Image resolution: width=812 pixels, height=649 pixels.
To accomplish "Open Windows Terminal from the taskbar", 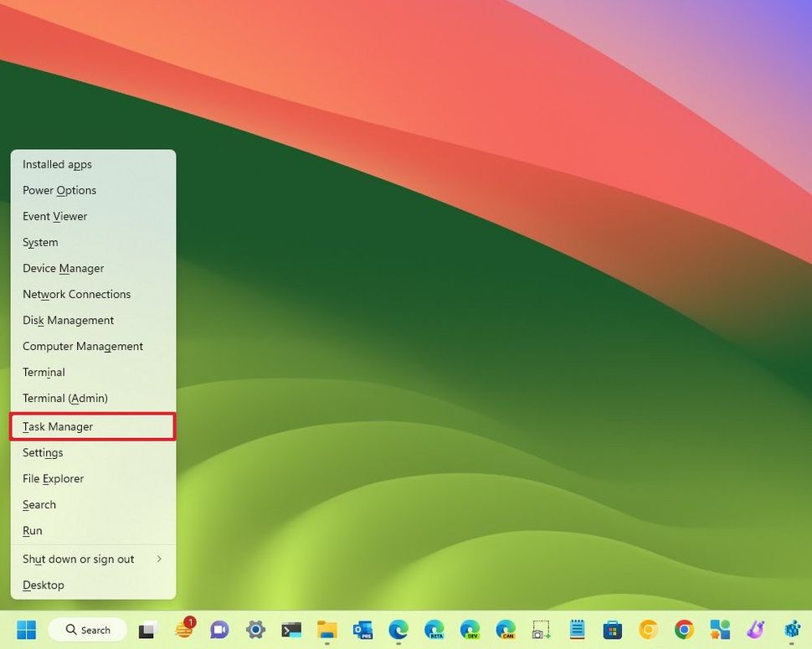I will 291,629.
